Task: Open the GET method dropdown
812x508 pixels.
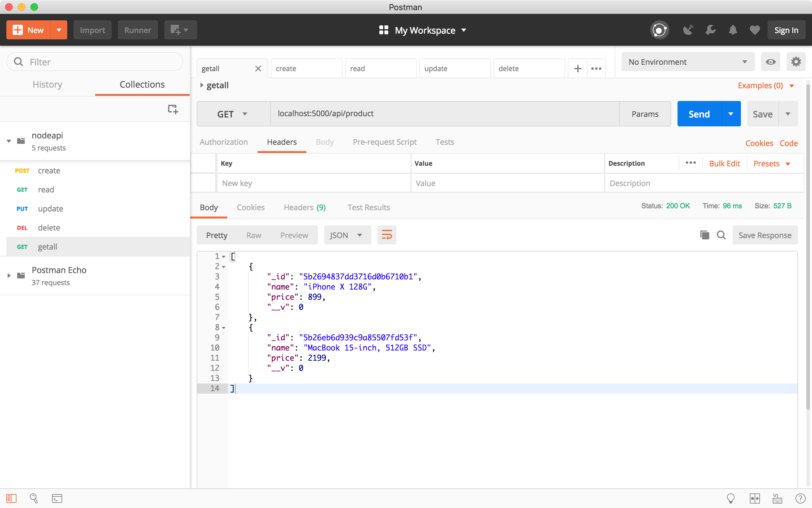Action: (233, 114)
